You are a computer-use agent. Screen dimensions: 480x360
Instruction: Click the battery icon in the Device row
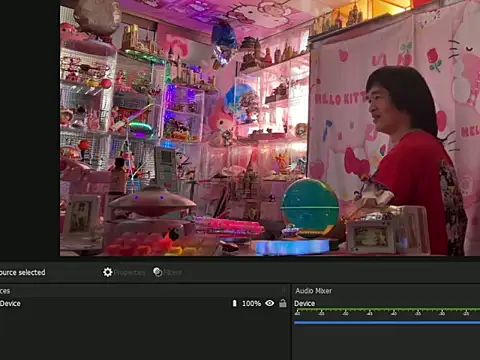click(234, 303)
